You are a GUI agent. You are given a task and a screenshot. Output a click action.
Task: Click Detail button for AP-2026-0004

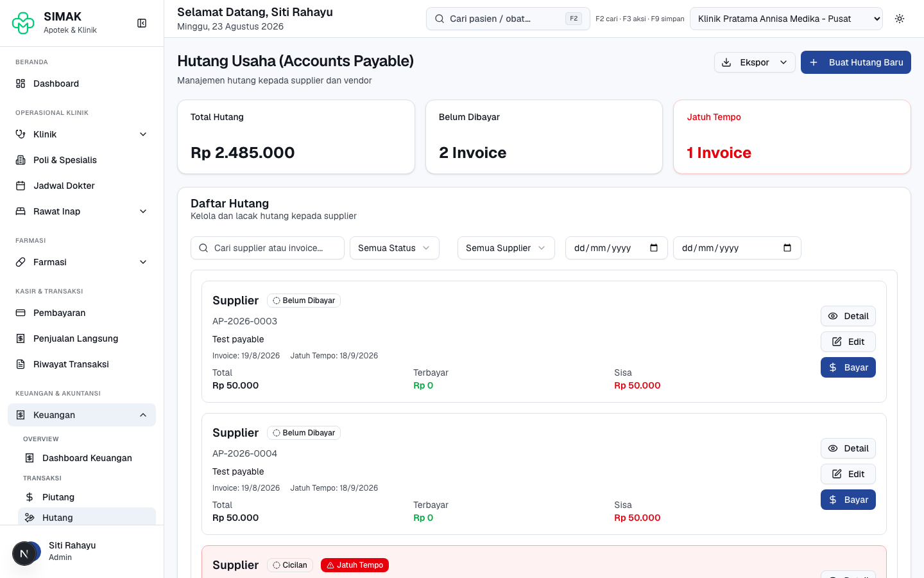[x=848, y=448]
